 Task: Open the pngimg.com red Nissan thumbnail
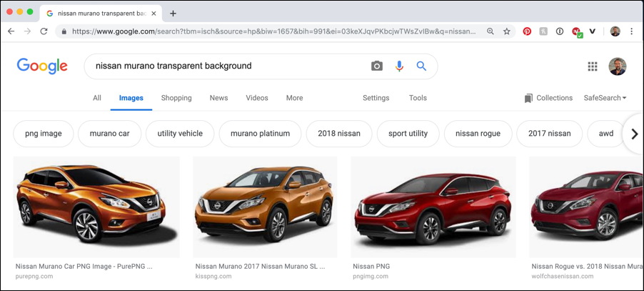click(433, 207)
